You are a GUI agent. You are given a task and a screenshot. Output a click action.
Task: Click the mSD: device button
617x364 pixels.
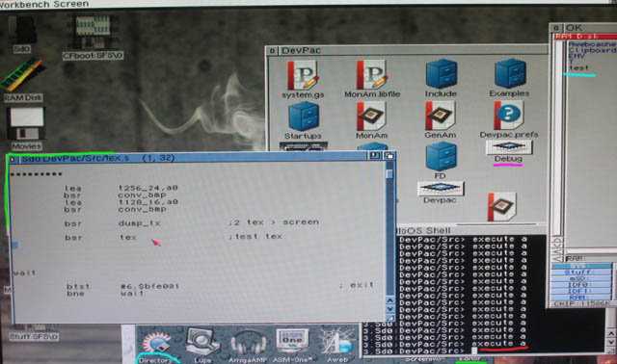pyautogui.click(x=581, y=278)
